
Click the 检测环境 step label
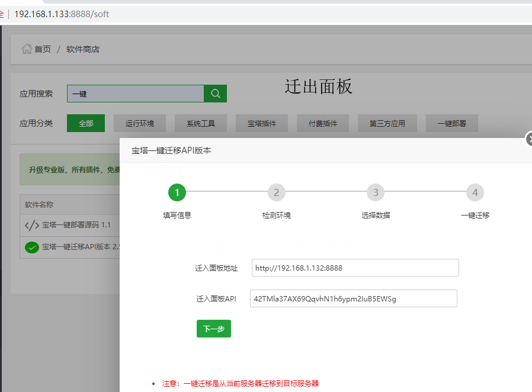(x=277, y=216)
